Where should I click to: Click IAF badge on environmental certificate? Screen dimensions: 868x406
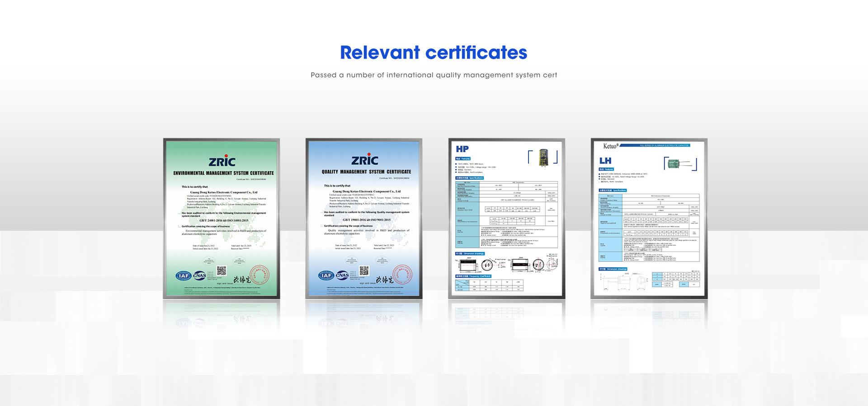tap(184, 275)
